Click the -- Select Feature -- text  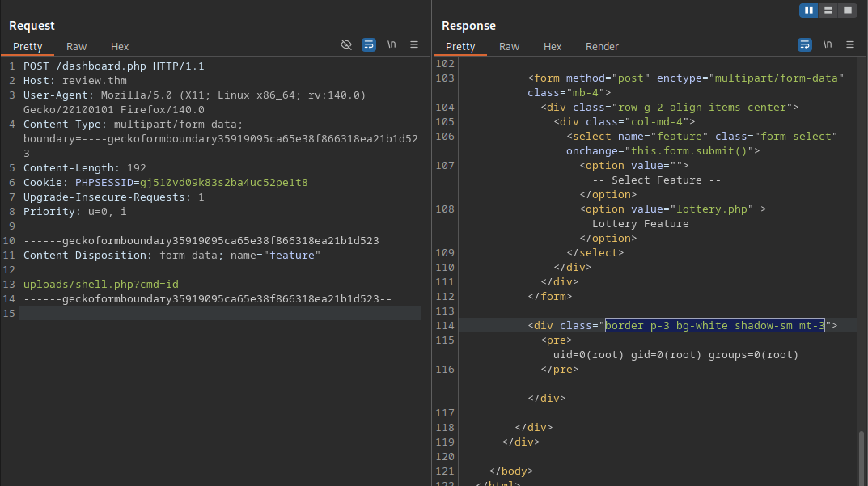coord(657,180)
